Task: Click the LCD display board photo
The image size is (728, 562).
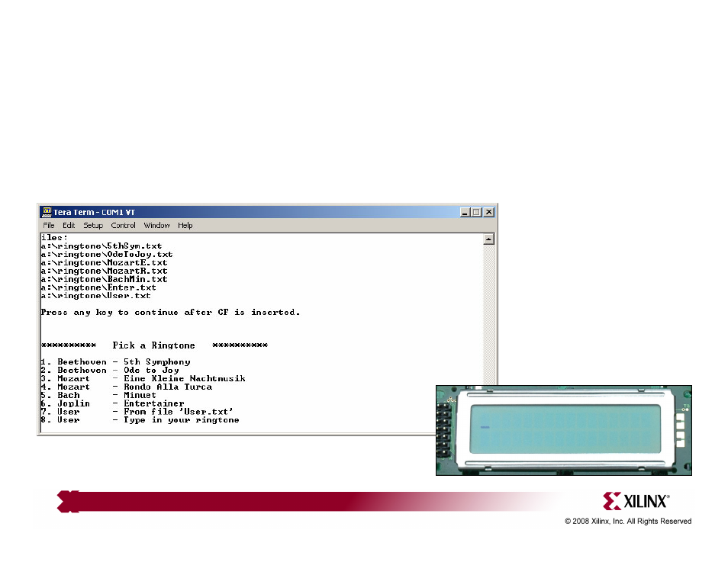Action: pos(564,430)
